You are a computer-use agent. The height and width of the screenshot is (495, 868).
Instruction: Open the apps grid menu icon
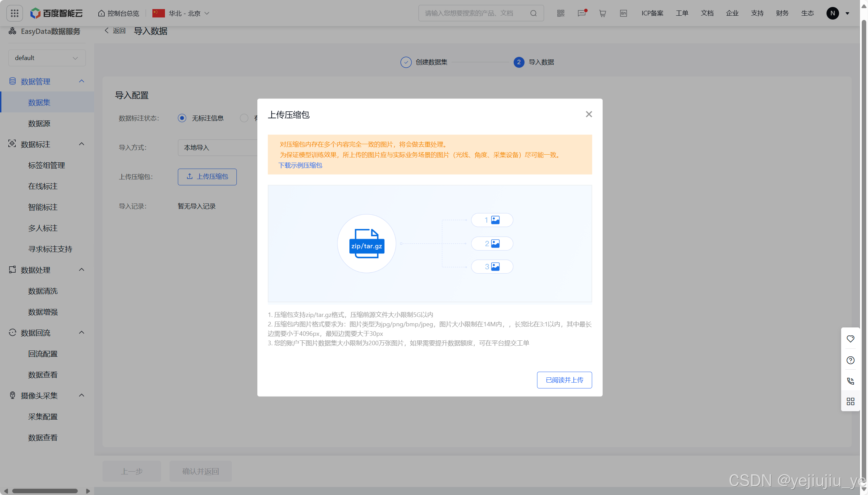15,13
